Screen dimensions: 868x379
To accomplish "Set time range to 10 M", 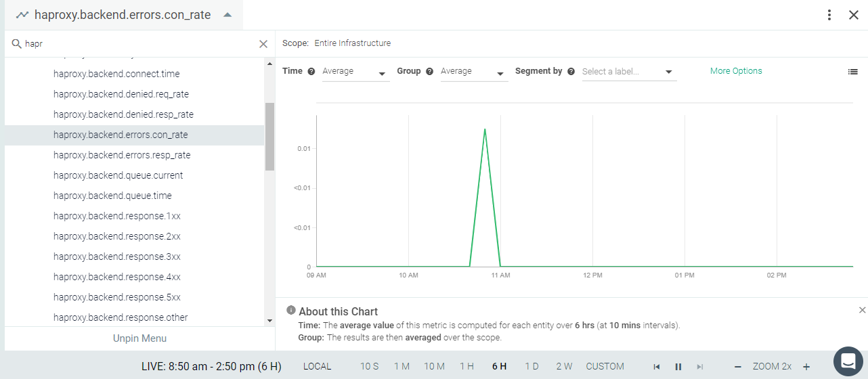I will point(434,366).
